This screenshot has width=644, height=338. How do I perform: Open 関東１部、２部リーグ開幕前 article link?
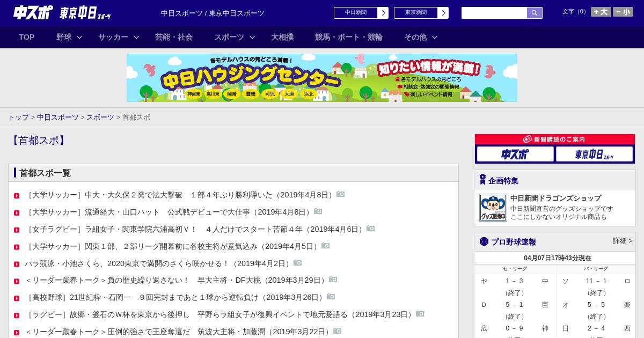(x=173, y=246)
